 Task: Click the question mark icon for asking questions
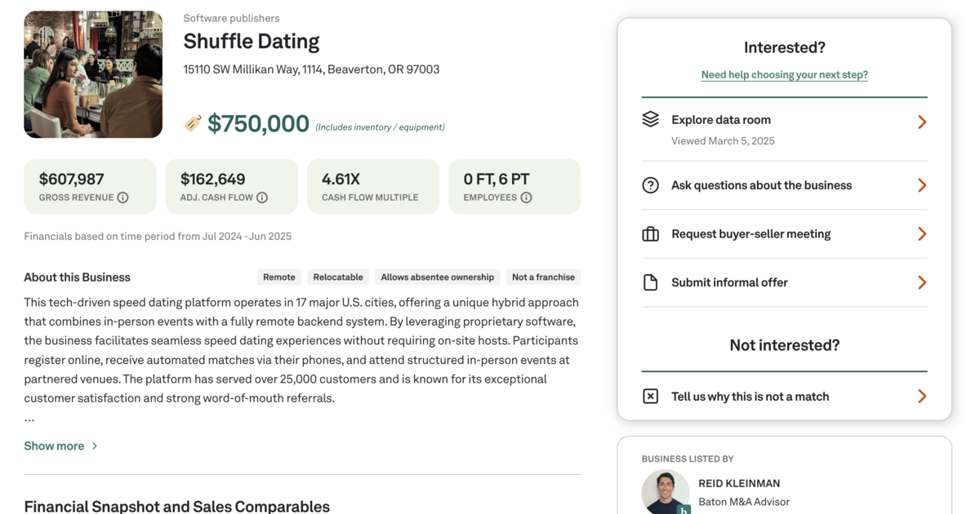(x=650, y=185)
